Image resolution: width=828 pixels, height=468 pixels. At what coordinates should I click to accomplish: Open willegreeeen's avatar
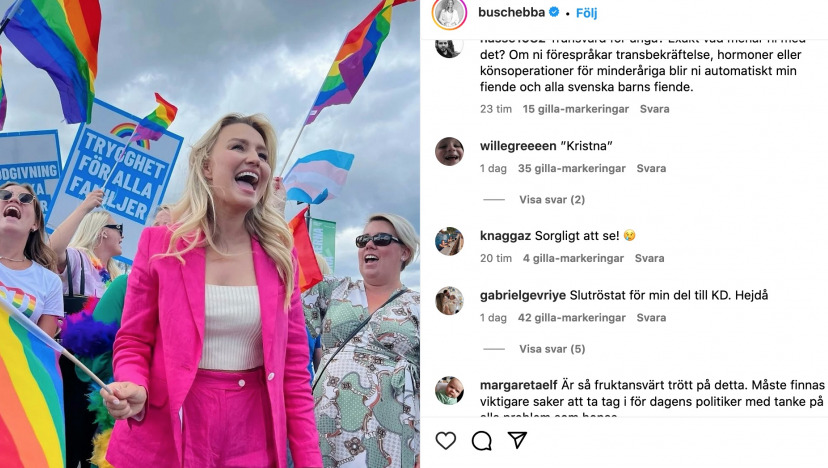coord(449,151)
